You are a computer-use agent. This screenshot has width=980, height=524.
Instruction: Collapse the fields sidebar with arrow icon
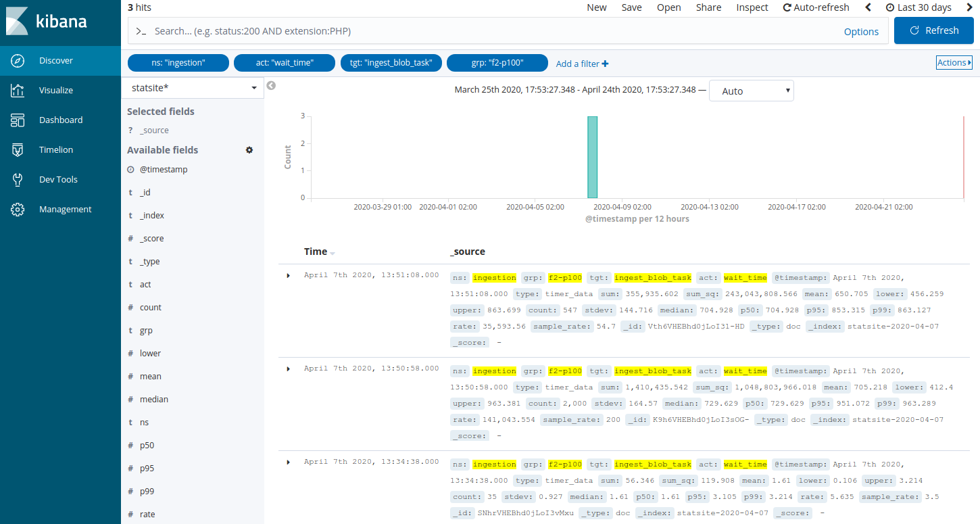[271, 86]
